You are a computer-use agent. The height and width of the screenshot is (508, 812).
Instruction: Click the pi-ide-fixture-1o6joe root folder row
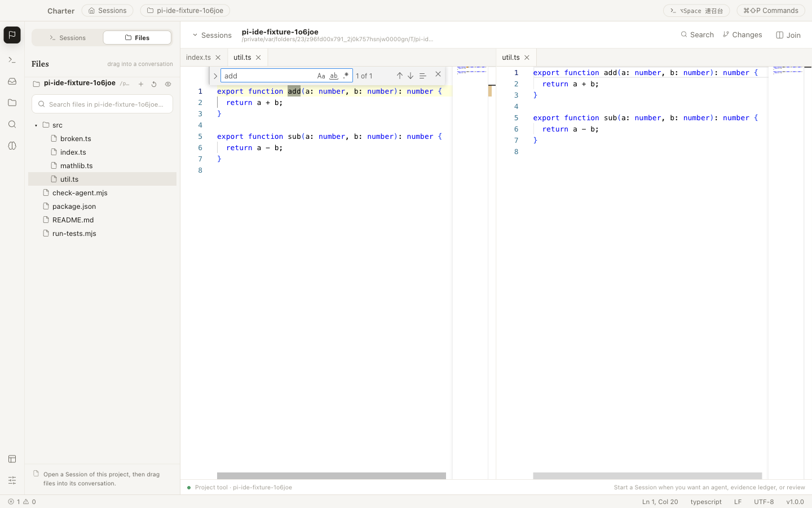coord(80,84)
